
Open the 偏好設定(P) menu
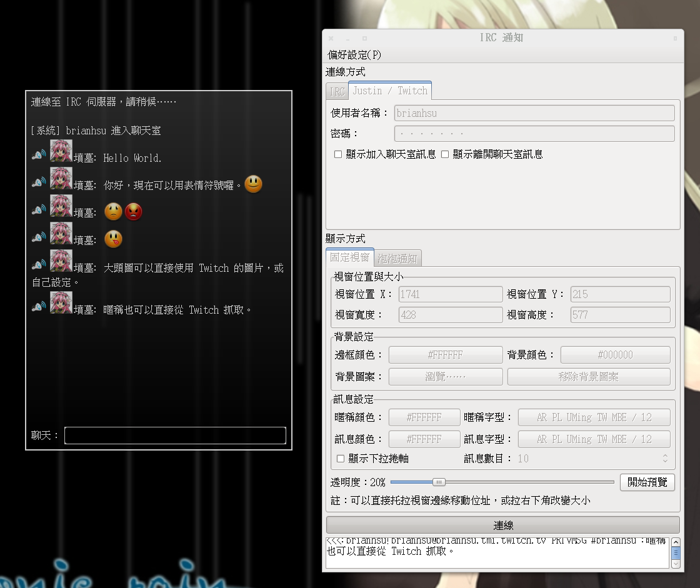click(x=354, y=54)
